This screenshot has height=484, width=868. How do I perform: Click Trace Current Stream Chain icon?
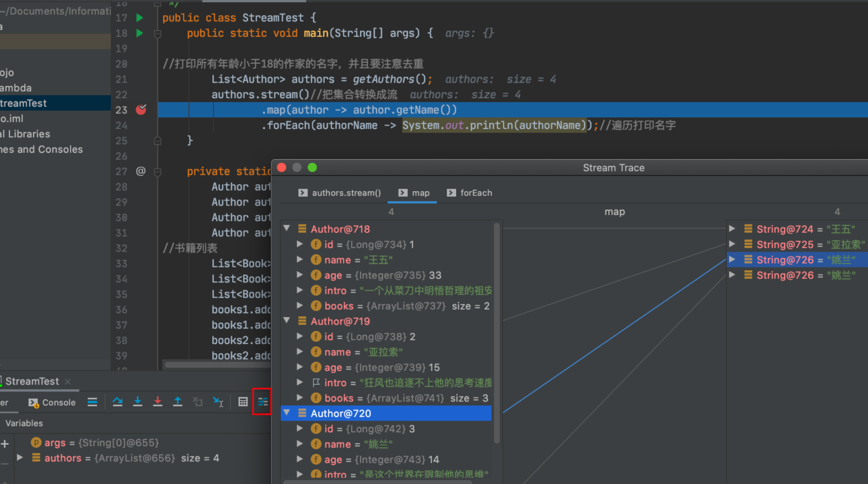[262, 402]
